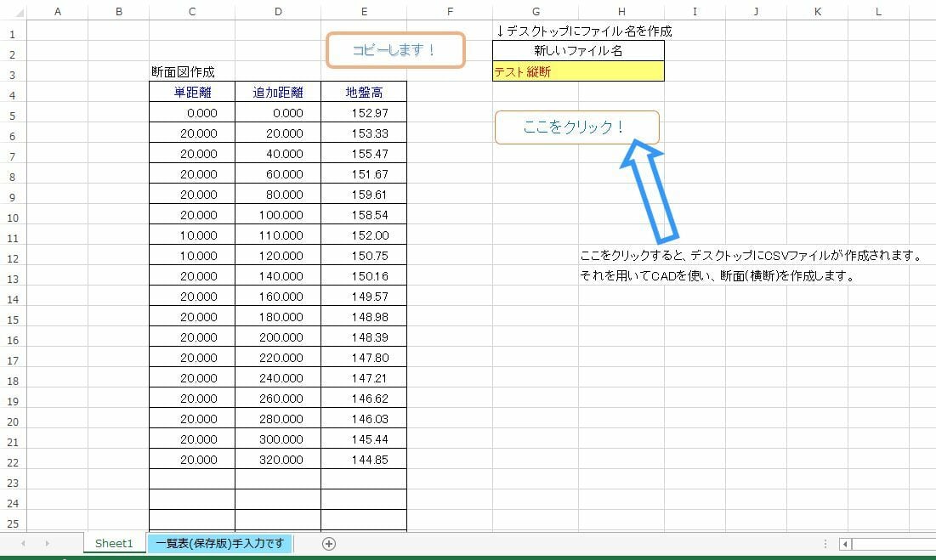Switch to the Sheet1 tab

click(114, 543)
